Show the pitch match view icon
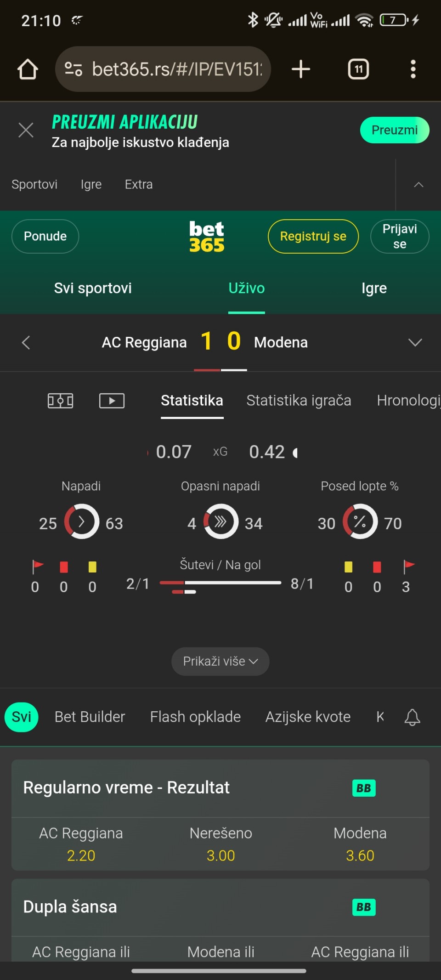Viewport: 441px width, 980px height. click(x=60, y=401)
